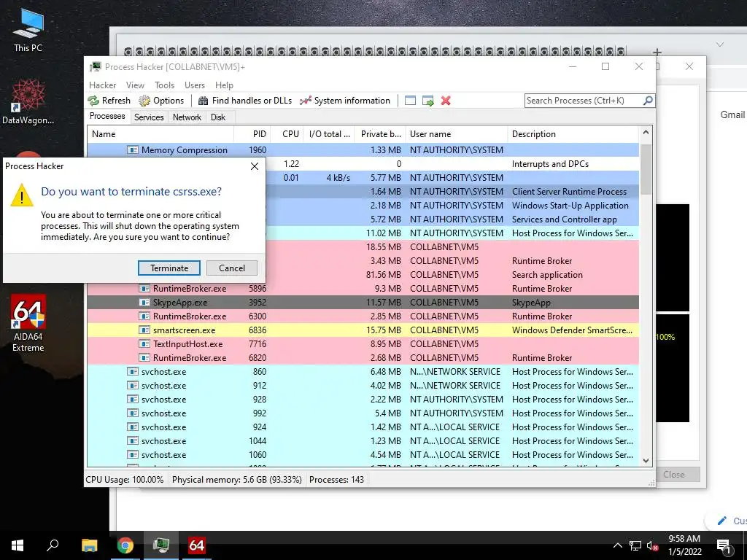Close the terminate confirmation dialog
Viewport: 747px width, 560px height.
click(255, 166)
